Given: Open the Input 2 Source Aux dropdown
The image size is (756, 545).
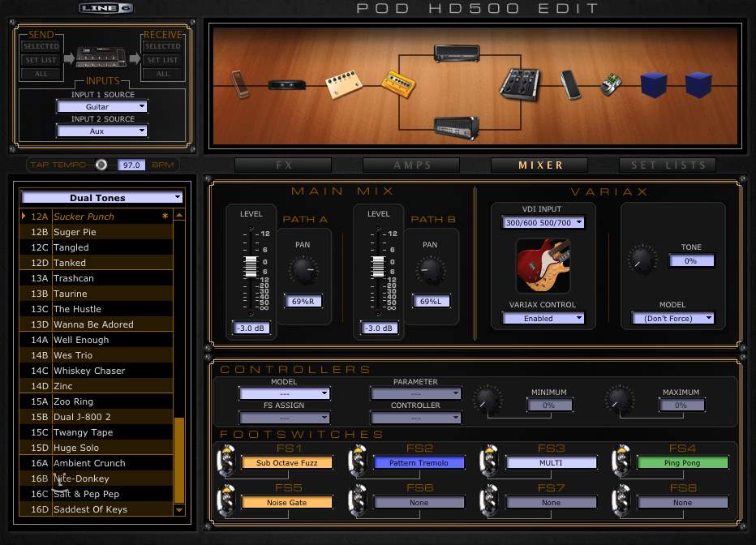Looking at the screenshot, I should 101,131.
